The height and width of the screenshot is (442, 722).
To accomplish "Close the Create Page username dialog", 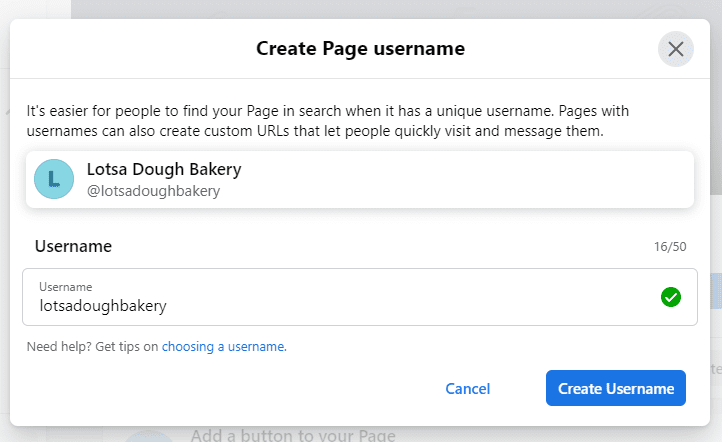I will [x=676, y=49].
